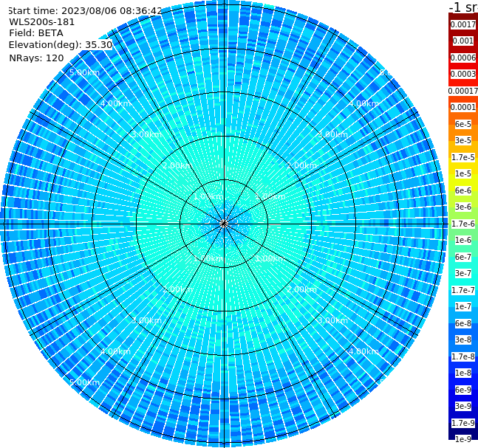This screenshot has height=448, width=478.
Task: Pick the 1e-9 darkest blue colorbar level
Action: point(463,439)
